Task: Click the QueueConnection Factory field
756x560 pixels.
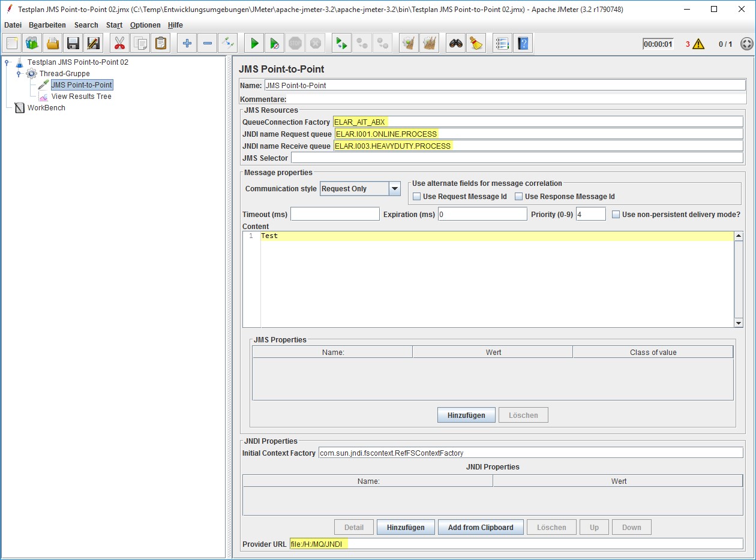Action: pos(538,122)
